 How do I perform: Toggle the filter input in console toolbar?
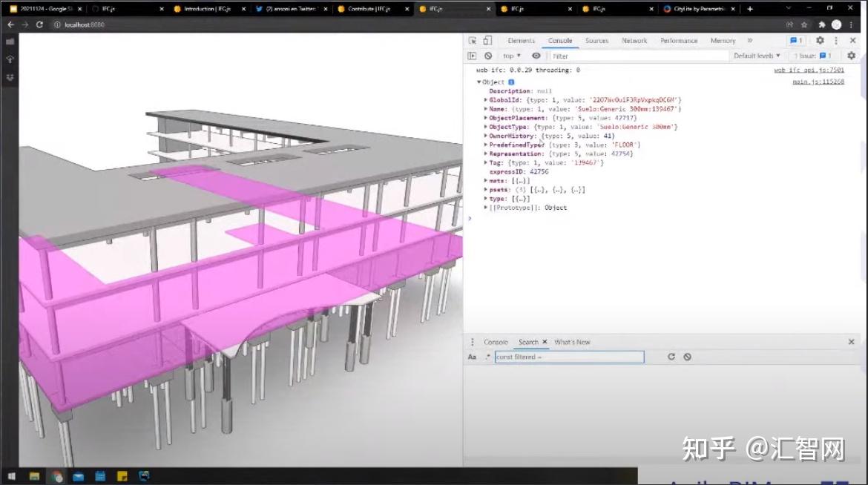click(x=586, y=56)
